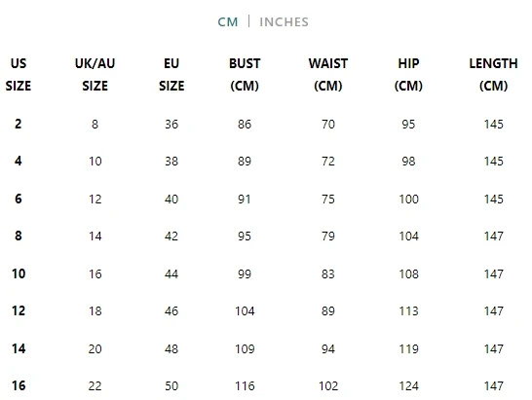Click the LENGTH (CM) column header
This screenshot has width=532, height=400.
pos(493,75)
